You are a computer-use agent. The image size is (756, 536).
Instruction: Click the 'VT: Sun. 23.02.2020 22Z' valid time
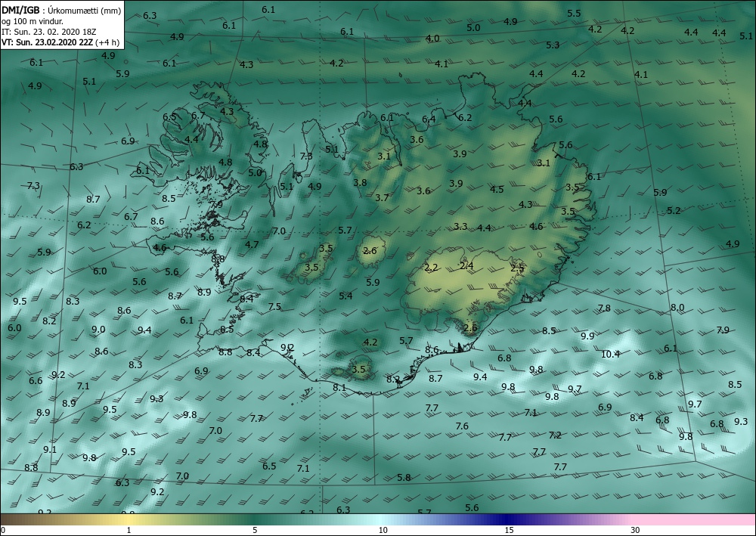pyautogui.click(x=48, y=42)
